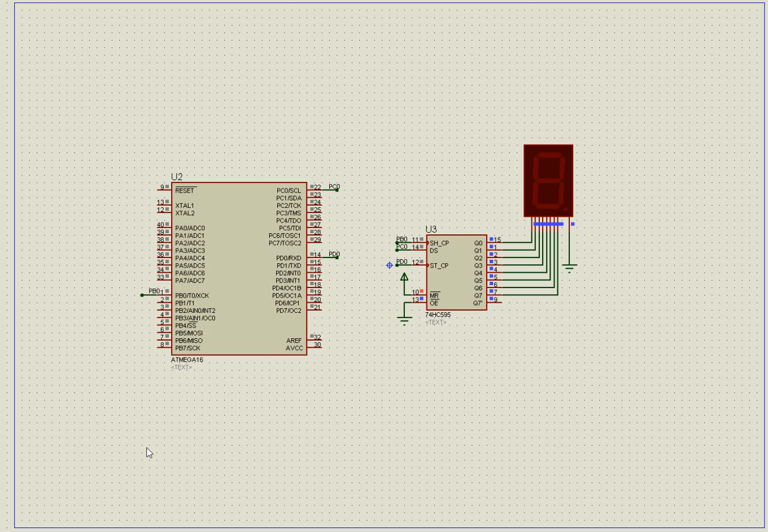Click the U2 reference label

point(177,177)
